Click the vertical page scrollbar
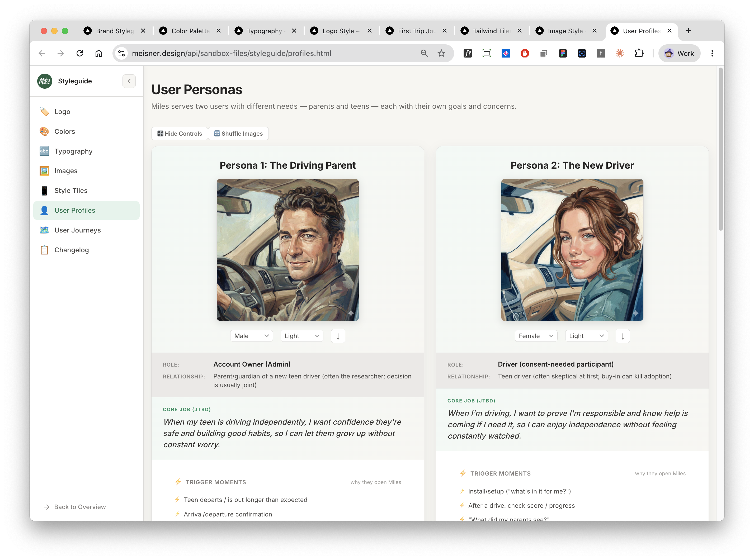This screenshot has height=560, width=754. point(720,149)
